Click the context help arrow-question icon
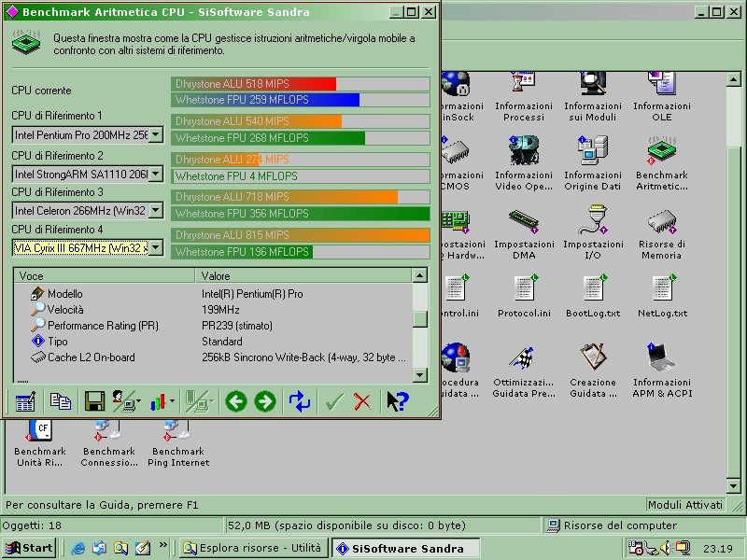747x560 pixels. click(398, 401)
